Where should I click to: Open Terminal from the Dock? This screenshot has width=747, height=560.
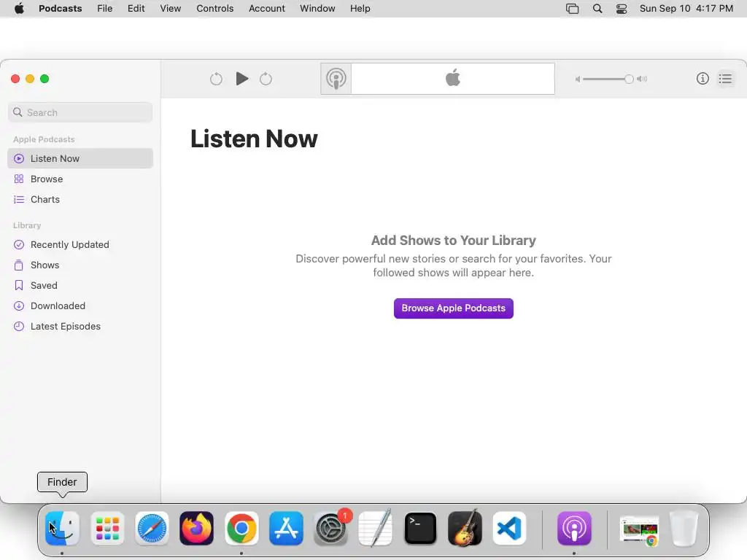[x=420, y=529]
